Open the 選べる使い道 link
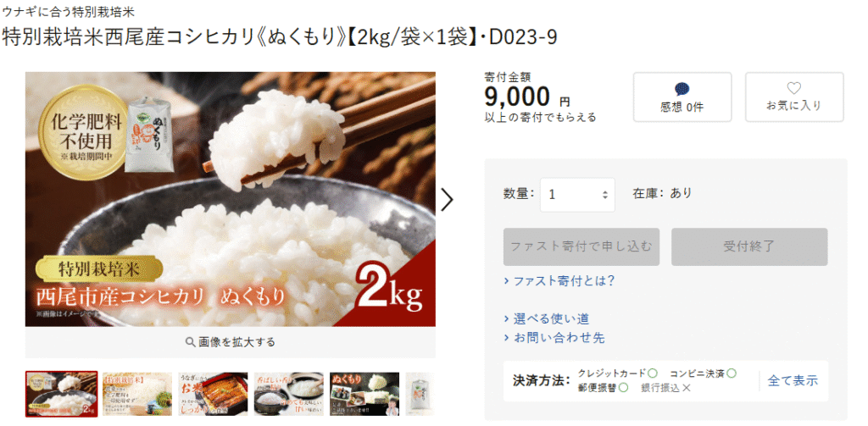Image resolution: width=868 pixels, height=426 pixels. click(x=547, y=318)
